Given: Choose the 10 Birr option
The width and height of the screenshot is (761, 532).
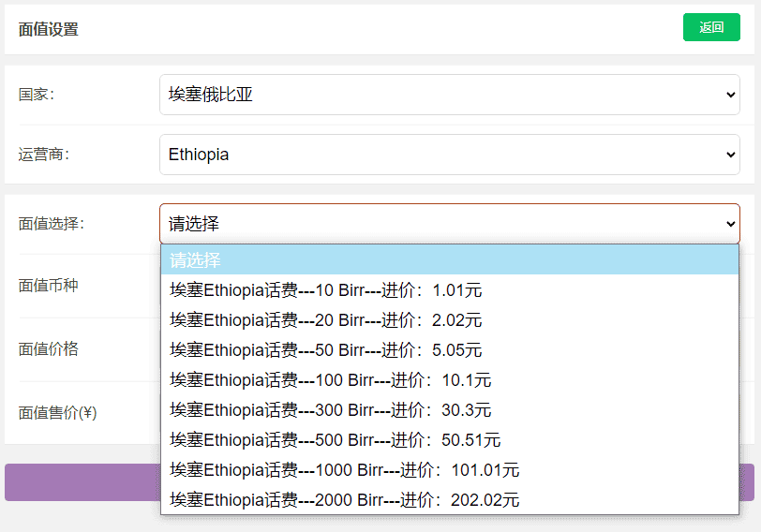Looking at the screenshot, I should [x=325, y=290].
